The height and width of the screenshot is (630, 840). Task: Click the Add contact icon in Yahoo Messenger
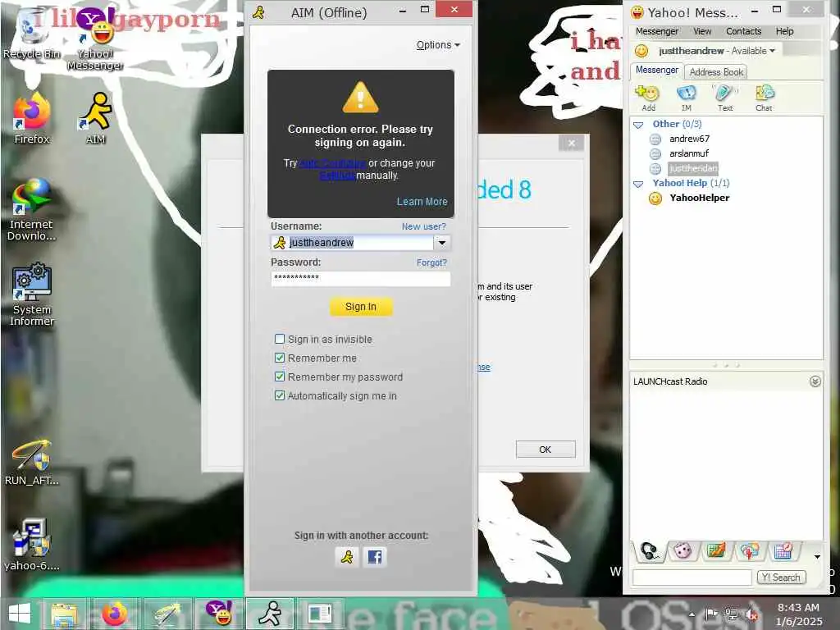[648, 98]
